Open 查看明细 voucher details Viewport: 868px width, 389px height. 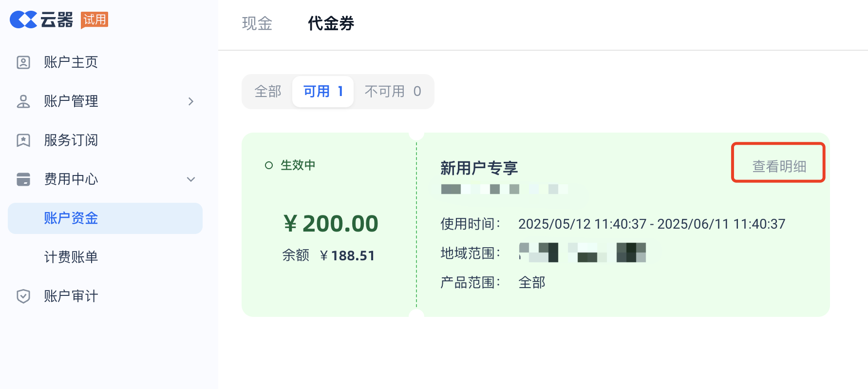(x=779, y=167)
